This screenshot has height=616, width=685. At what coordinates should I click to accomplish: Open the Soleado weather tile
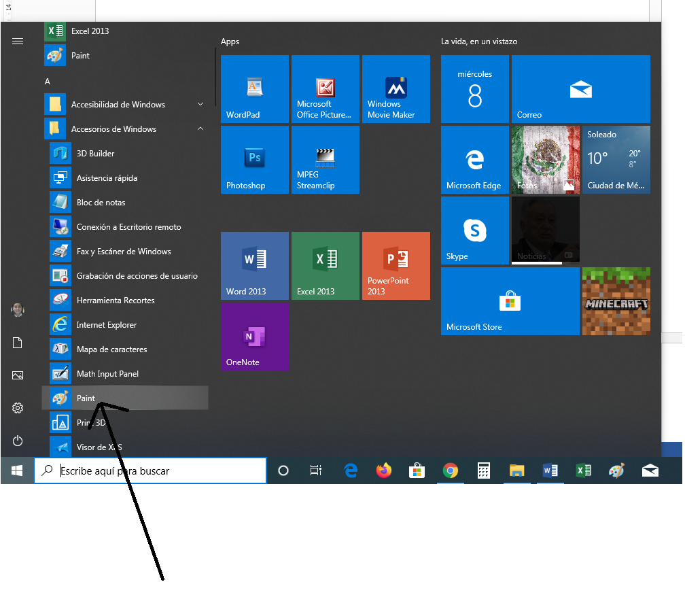pos(616,160)
